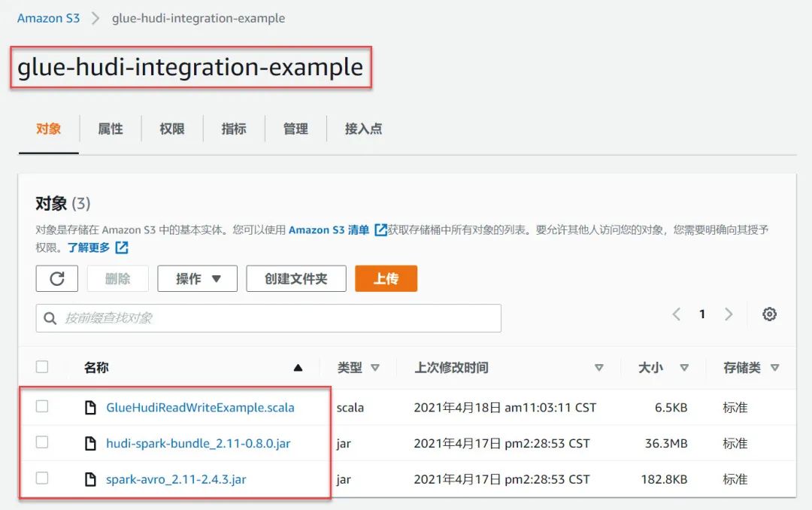Click the glue-hudi-integration-example breadcrumb text
The image size is (812, 510).
[198, 19]
